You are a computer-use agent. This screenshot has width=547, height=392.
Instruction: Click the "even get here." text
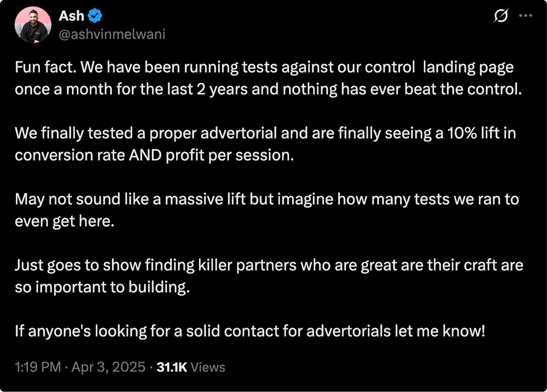point(65,221)
